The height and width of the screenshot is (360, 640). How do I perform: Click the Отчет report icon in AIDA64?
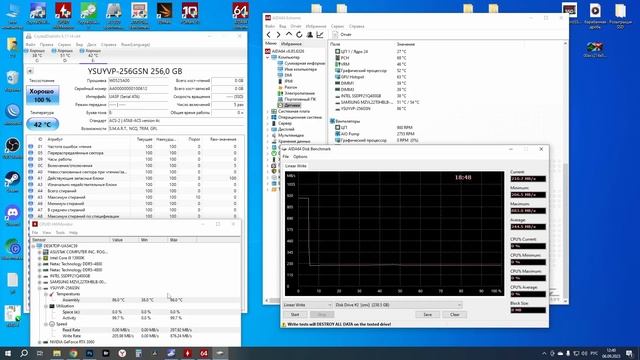coord(336,35)
